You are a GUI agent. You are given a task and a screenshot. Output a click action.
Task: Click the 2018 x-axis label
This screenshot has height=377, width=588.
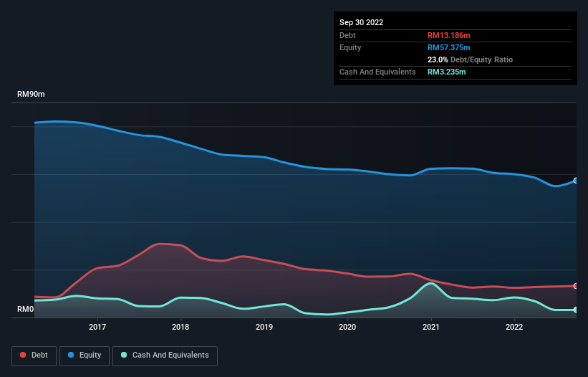[x=180, y=327]
